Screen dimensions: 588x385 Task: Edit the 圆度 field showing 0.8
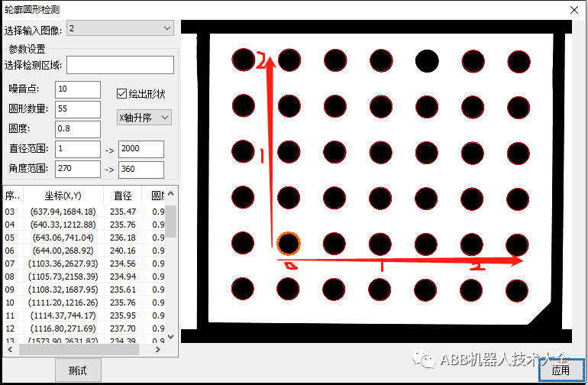pyautogui.click(x=78, y=129)
